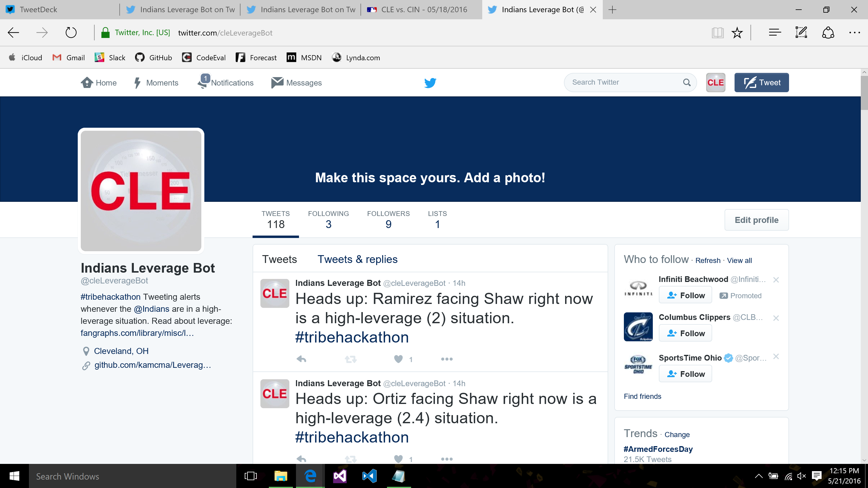Follow SportsTime Ohio
Viewport: 868px width, 488px height.
[x=685, y=374]
